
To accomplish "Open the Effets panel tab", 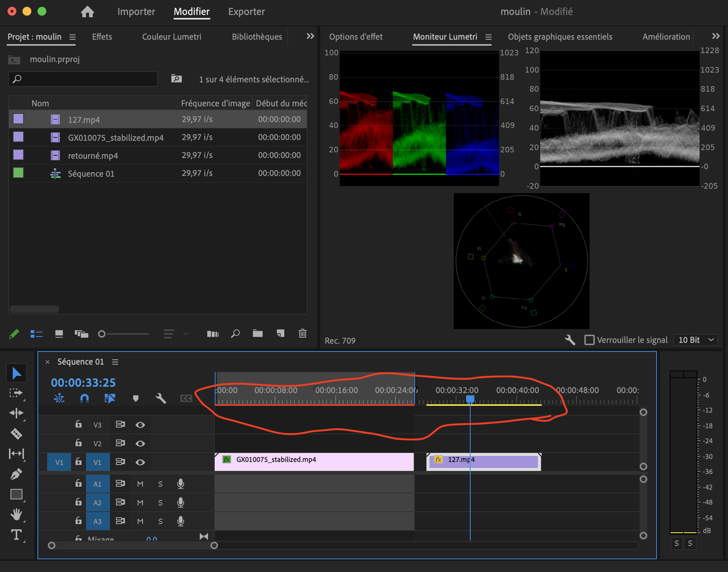I will 102,37.
